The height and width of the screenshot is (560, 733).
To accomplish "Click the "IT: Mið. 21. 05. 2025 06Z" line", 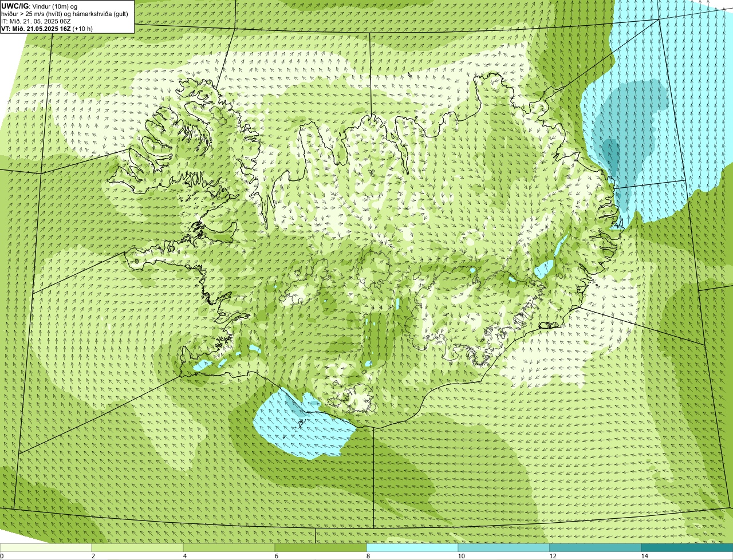I will pyautogui.click(x=36, y=21).
